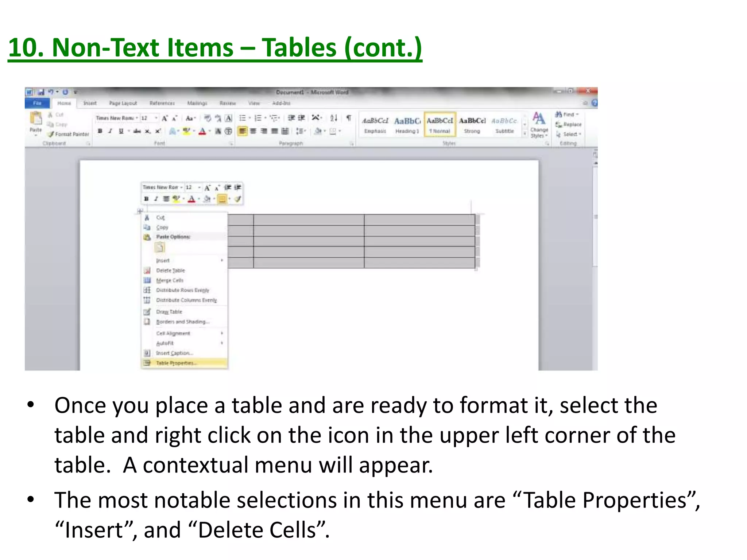This screenshot has height=560, width=747.
Task: Click the Increase Indent icon in ribbon
Action: (x=301, y=118)
